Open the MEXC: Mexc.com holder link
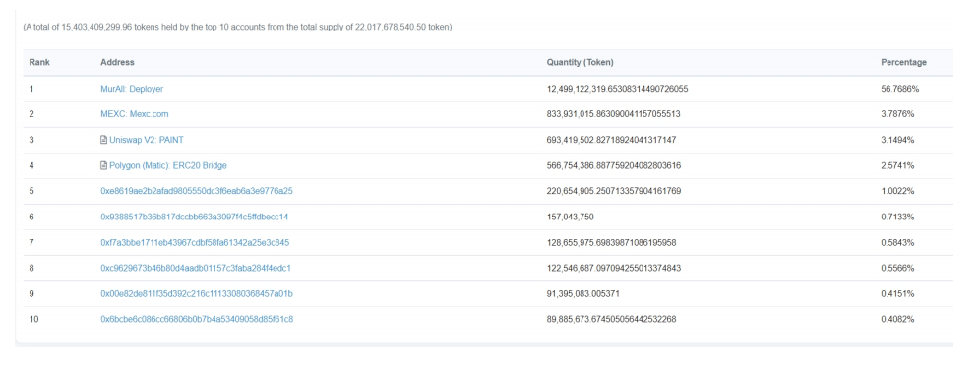The image size is (980, 374). [x=135, y=114]
